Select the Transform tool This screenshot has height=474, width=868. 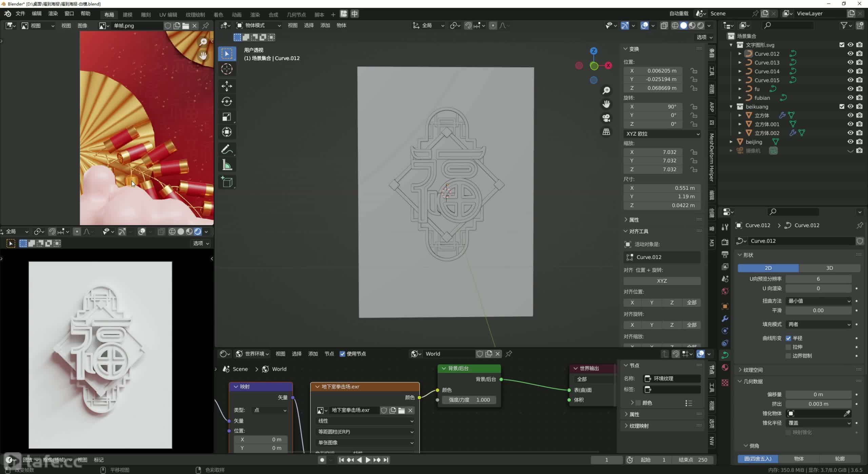click(226, 132)
